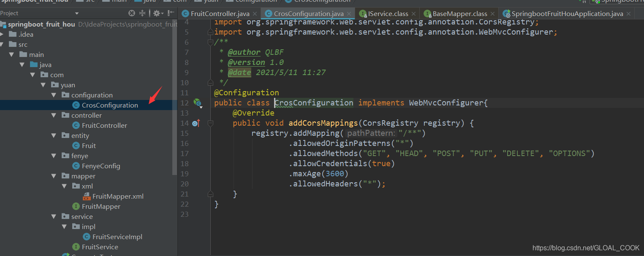Select the fenye package in the tree
644x256 pixels.
(80, 156)
